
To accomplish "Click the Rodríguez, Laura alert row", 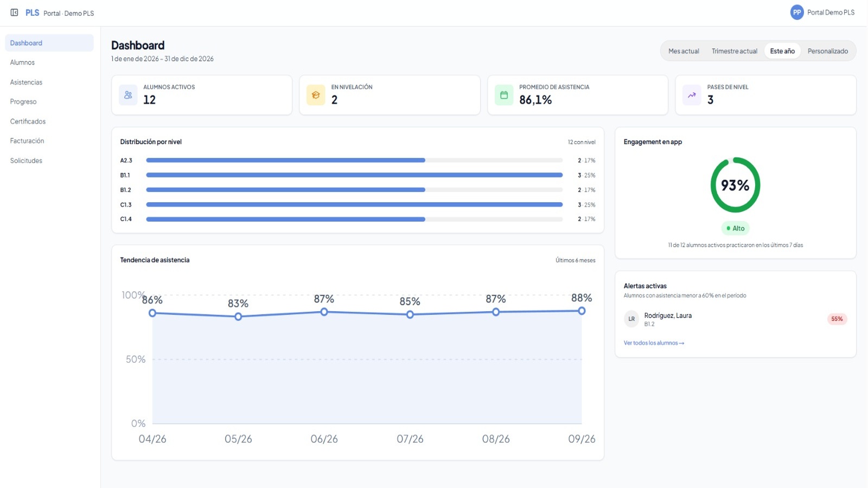I will pos(735,319).
